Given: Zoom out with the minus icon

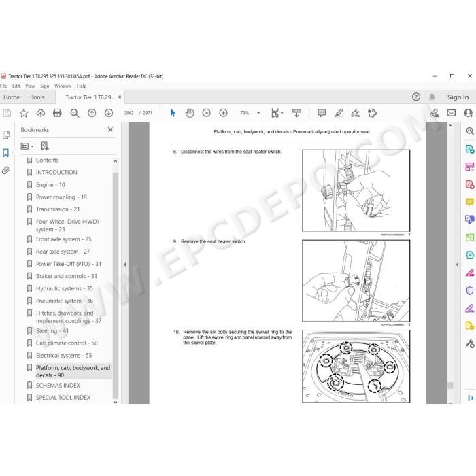Looking at the screenshot, I should (207, 114).
